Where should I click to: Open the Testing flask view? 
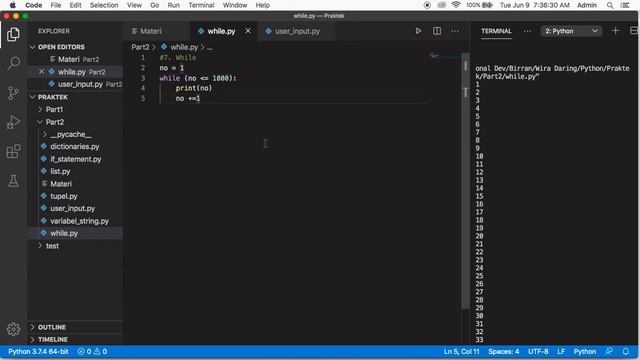tap(13, 181)
